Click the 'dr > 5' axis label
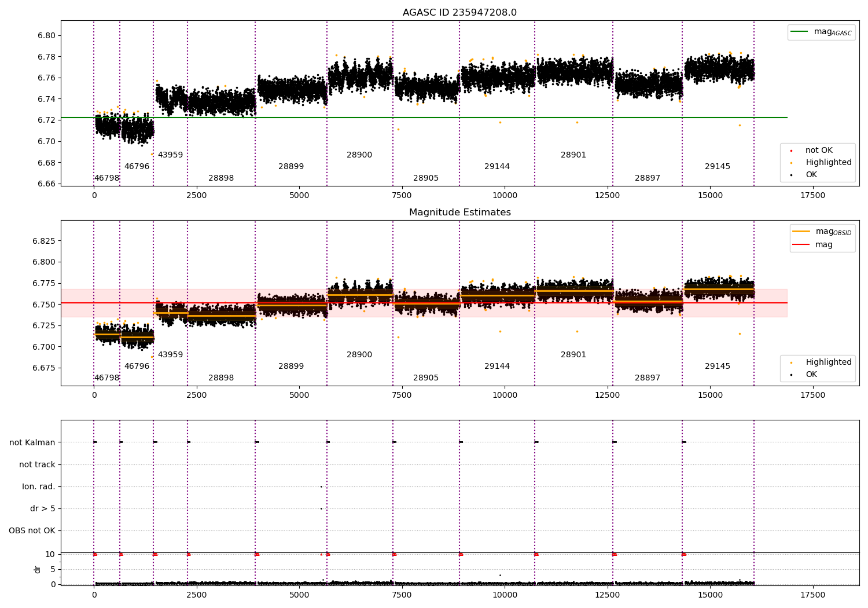 click(x=43, y=508)
